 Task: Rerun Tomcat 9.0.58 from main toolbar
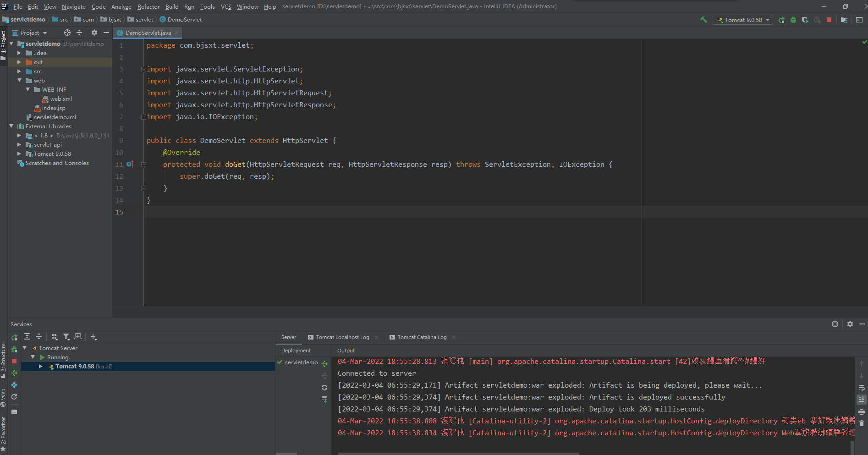click(x=781, y=20)
